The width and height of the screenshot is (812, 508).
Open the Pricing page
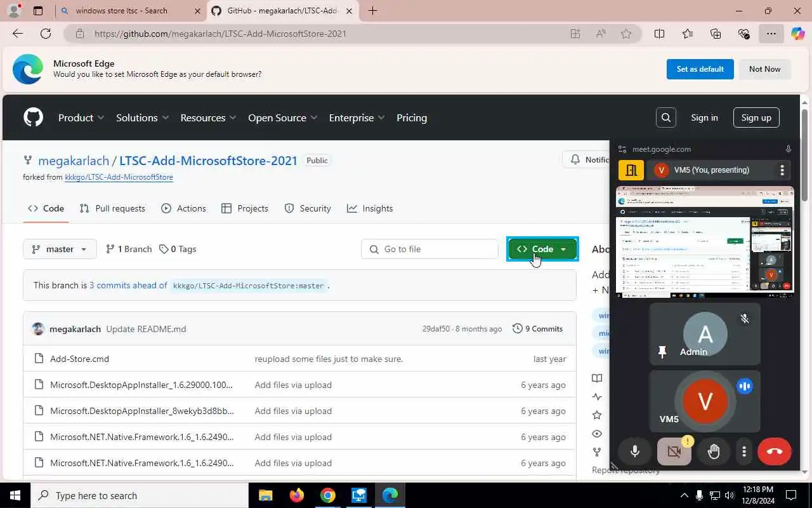[x=412, y=117]
